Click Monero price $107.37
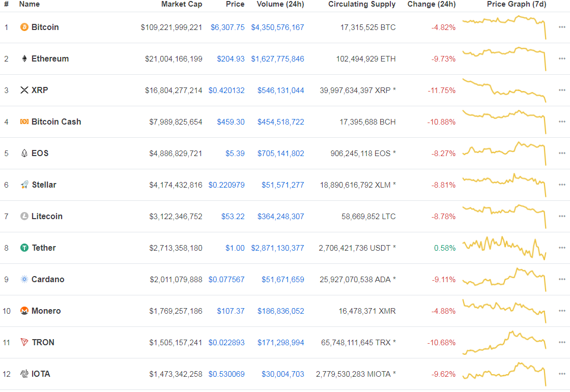570x392 pixels. tap(231, 311)
